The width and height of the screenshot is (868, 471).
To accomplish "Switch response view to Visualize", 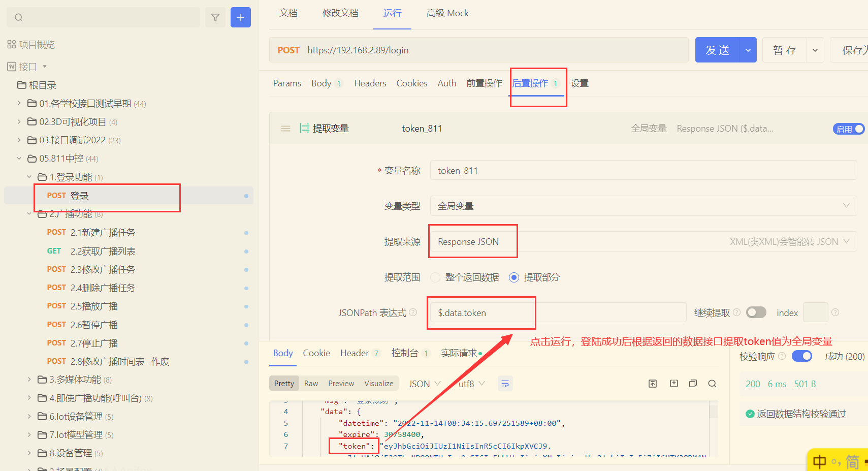I will (x=379, y=384).
